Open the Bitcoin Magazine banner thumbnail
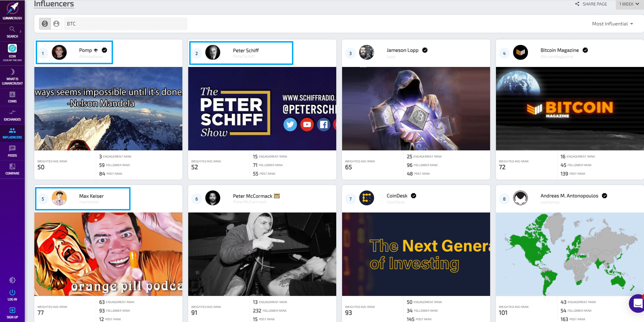The height and width of the screenshot is (322, 644). pos(570,108)
